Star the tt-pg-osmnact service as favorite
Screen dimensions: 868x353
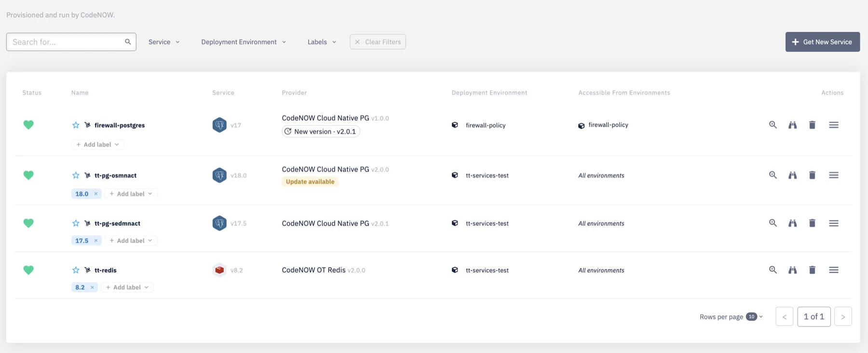(x=76, y=175)
